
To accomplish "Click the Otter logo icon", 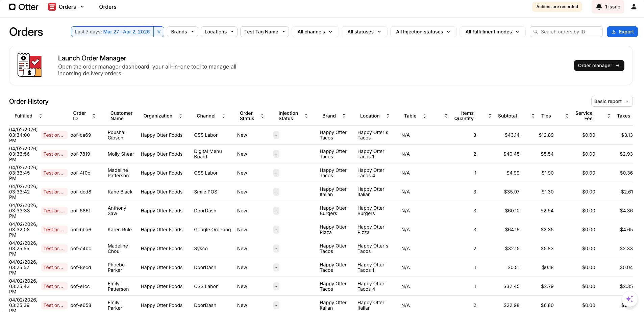I will (x=12, y=7).
